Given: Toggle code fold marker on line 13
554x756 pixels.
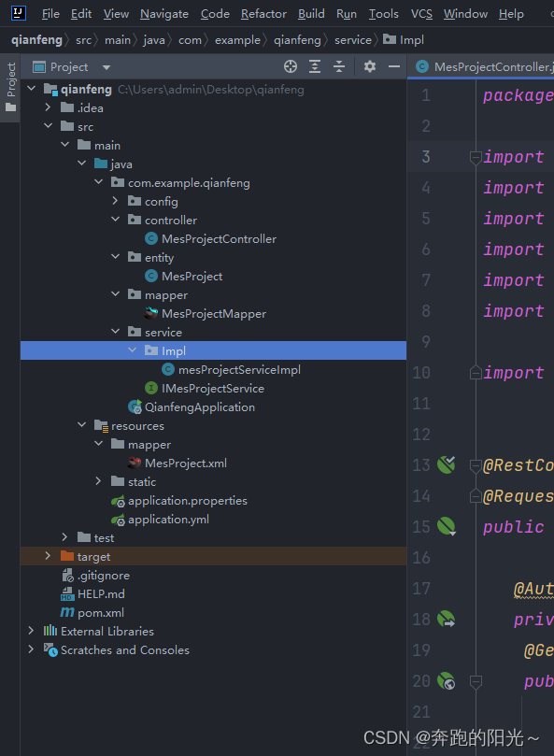Looking at the screenshot, I should pyautogui.click(x=476, y=465).
